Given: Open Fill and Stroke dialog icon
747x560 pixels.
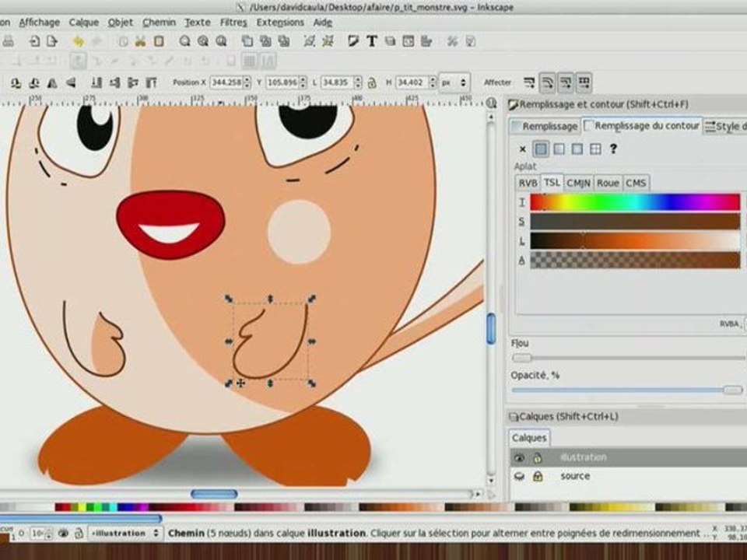Looking at the screenshot, I should [353, 42].
